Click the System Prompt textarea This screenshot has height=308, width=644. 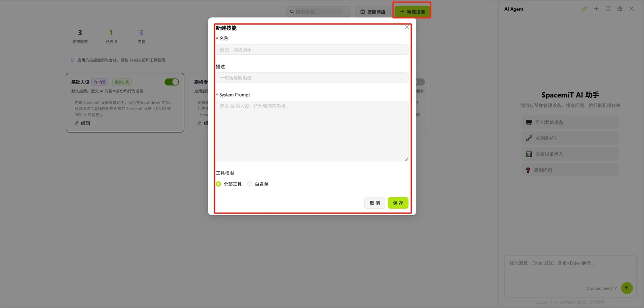(312, 131)
